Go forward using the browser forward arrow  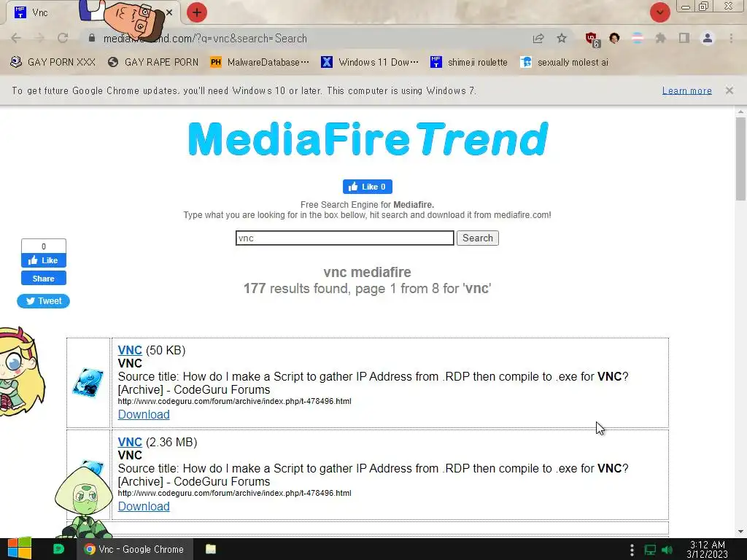[39, 38]
